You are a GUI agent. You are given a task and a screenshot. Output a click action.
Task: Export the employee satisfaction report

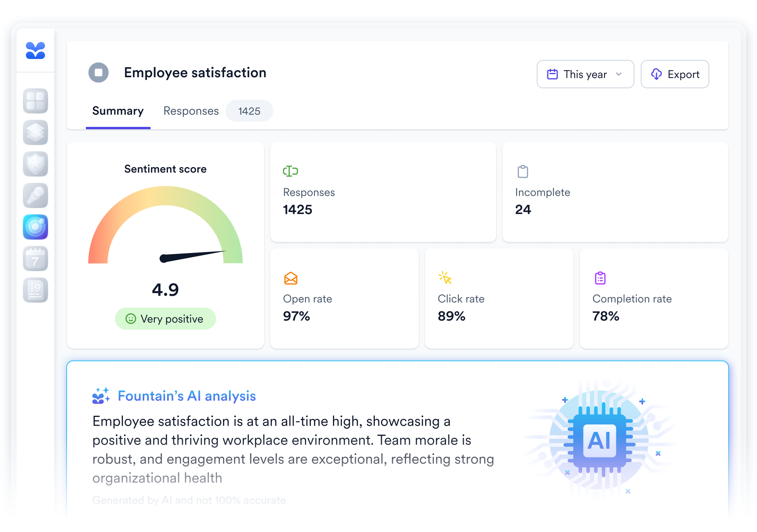tap(675, 74)
